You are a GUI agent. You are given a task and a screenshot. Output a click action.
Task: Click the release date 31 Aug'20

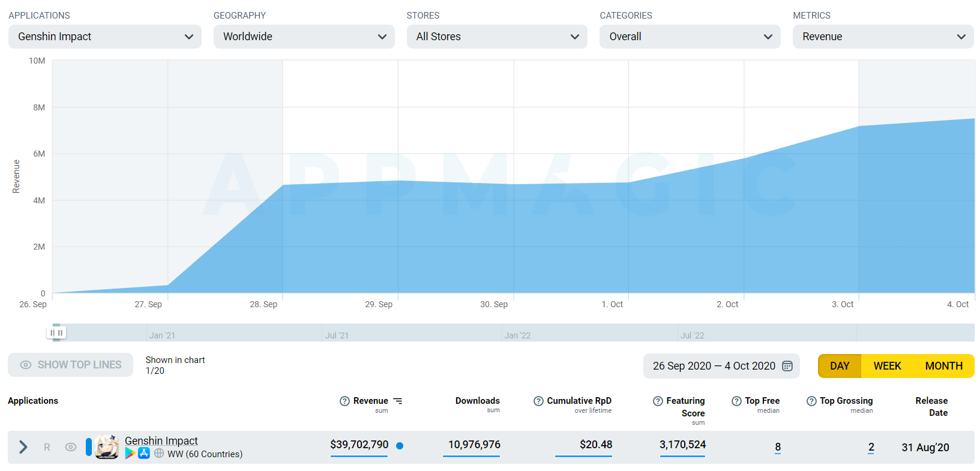pos(925,448)
